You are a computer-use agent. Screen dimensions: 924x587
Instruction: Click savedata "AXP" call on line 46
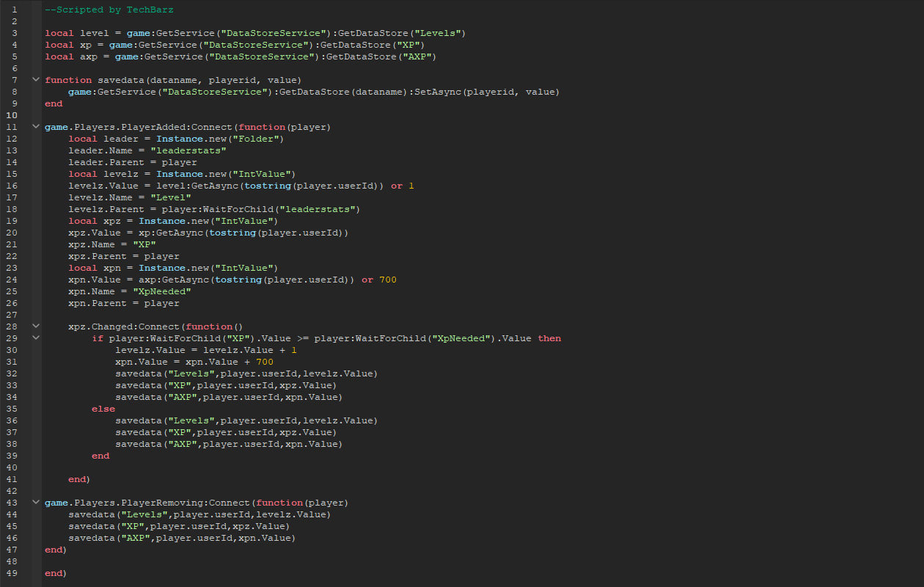point(182,539)
